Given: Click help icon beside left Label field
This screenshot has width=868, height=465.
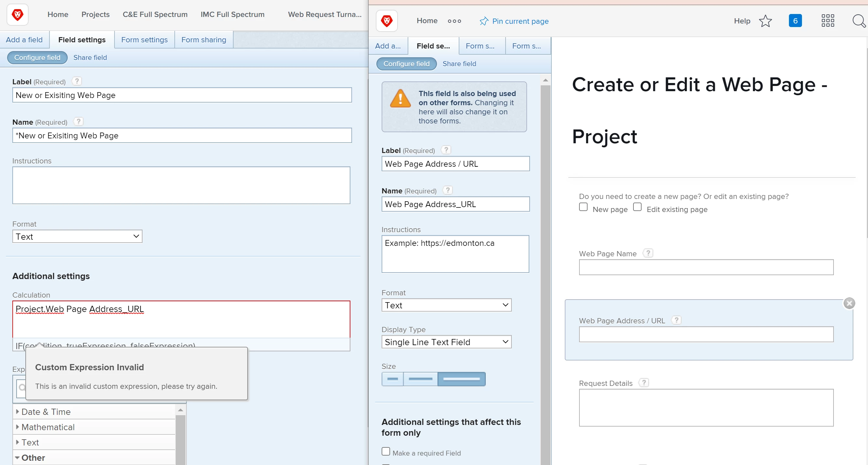Looking at the screenshot, I should (x=77, y=81).
